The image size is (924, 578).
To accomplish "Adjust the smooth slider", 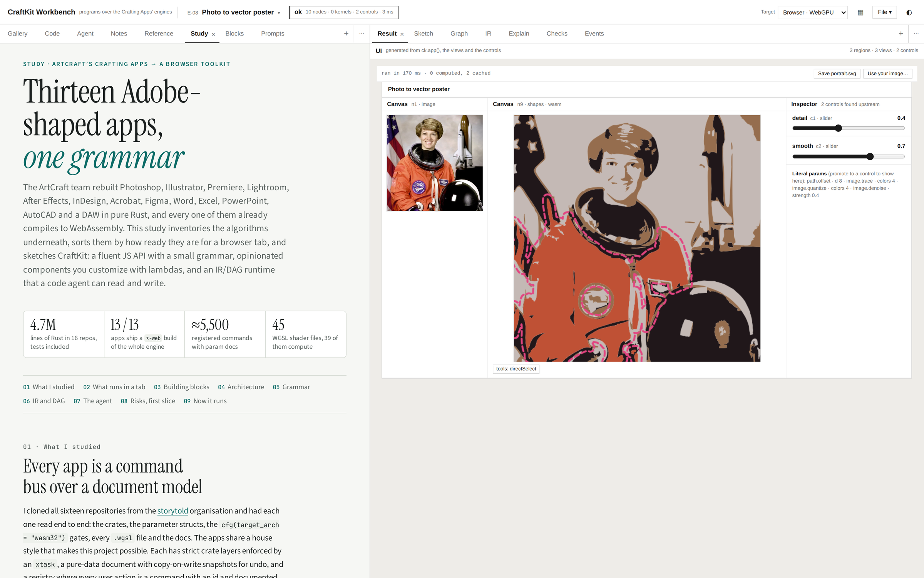I will [x=849, y=156].
